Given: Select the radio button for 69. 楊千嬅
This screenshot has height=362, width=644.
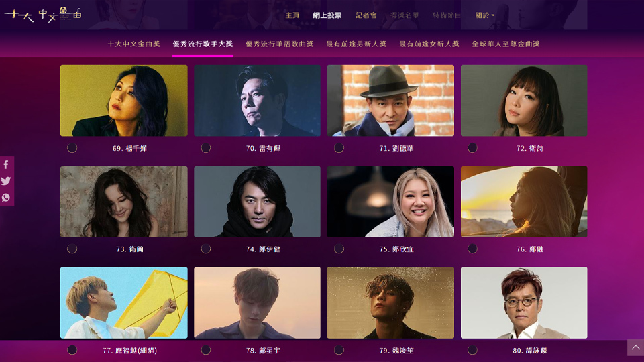Looking at the screenshot, I should [x=72, y=147].
